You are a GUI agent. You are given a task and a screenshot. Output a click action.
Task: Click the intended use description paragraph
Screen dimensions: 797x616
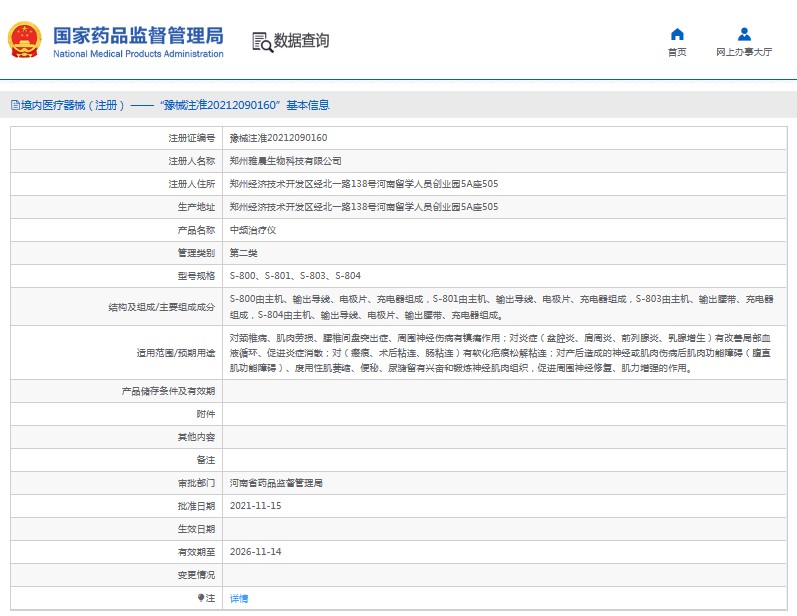501,353
